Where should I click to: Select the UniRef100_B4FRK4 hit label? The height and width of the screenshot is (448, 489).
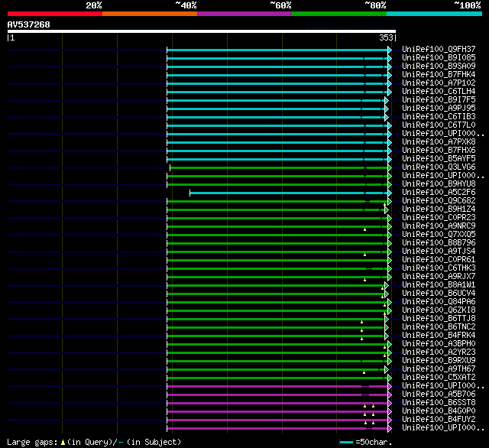pyautogui.click(x=439, y=336)
